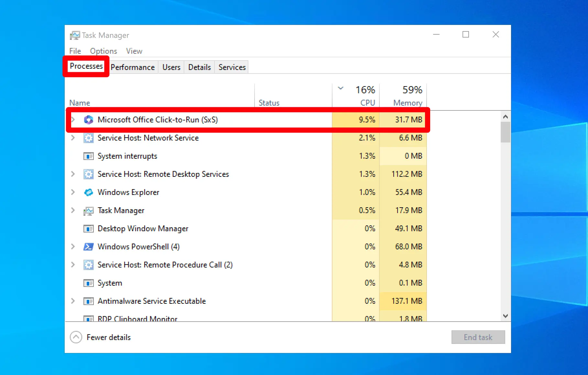Click the scrollbar down arrow
Viewport: 588px width, 375px height.
(506, 316)
